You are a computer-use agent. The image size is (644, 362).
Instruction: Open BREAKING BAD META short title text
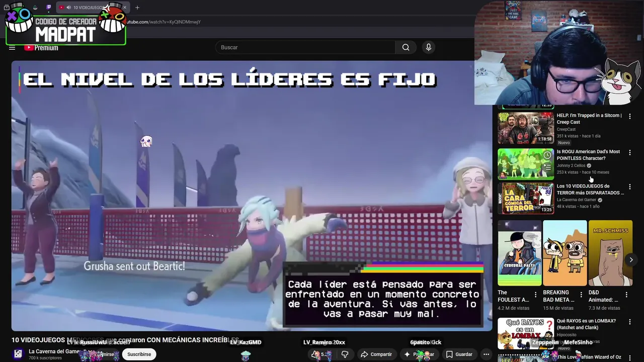[x=558, y=296]
